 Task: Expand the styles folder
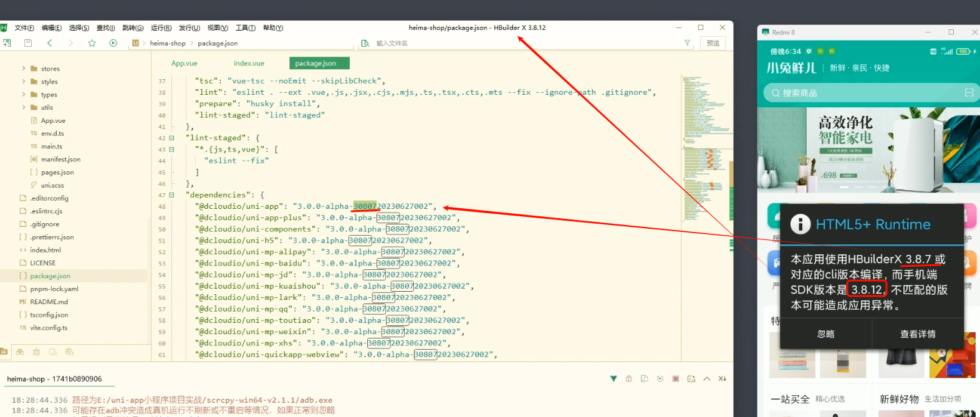(x=24, y=82)
